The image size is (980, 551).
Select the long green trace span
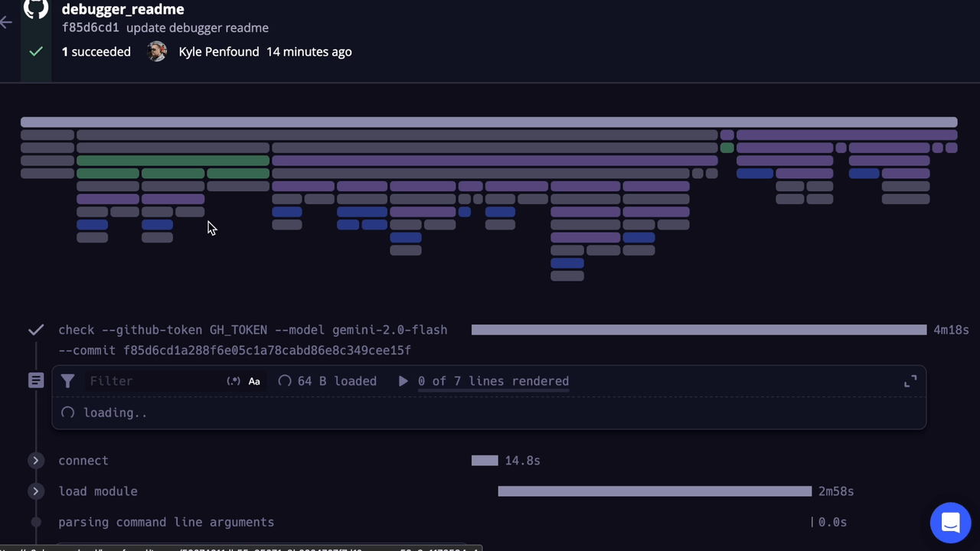click(x=173, y=161)
